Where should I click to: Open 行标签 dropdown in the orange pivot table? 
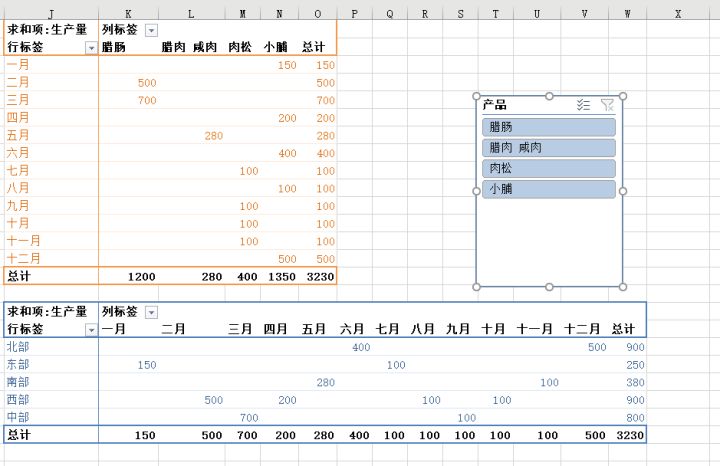point(91,48)
